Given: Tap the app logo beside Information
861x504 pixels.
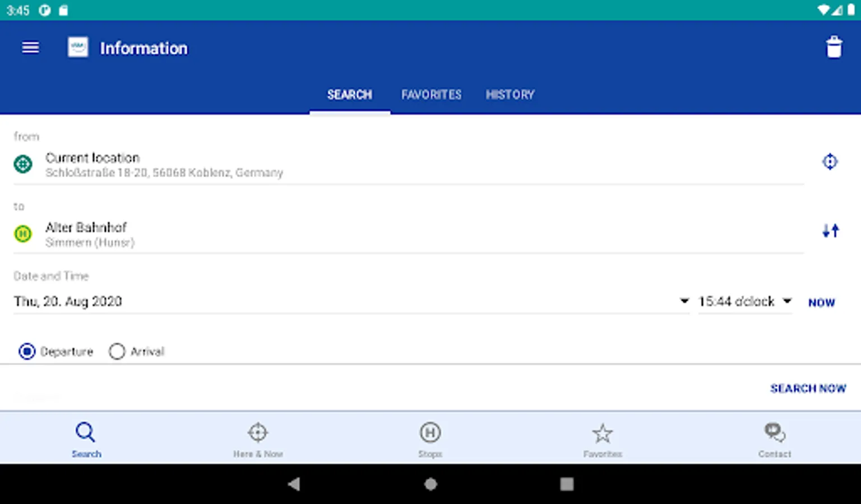Looking at the screenshot, I should (78, 48).
